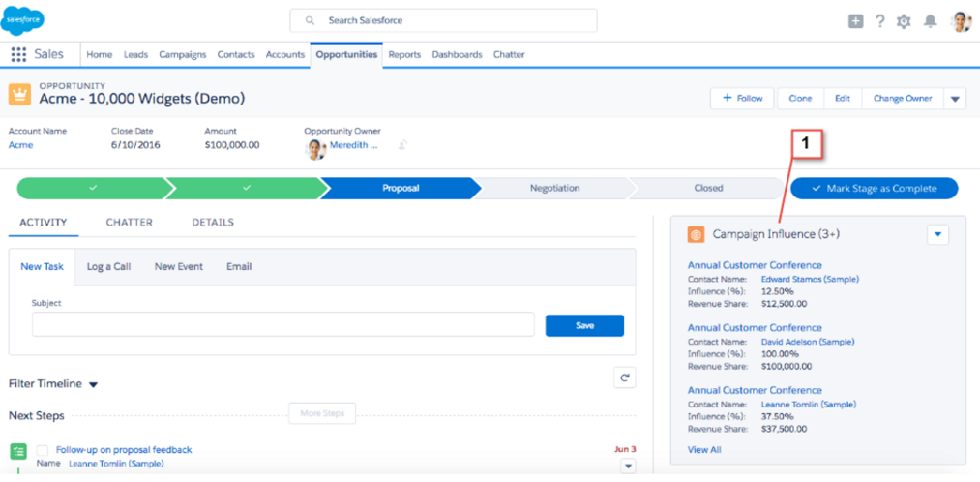Open the more actions dropdown next to Change Owner

coord(955,99)
